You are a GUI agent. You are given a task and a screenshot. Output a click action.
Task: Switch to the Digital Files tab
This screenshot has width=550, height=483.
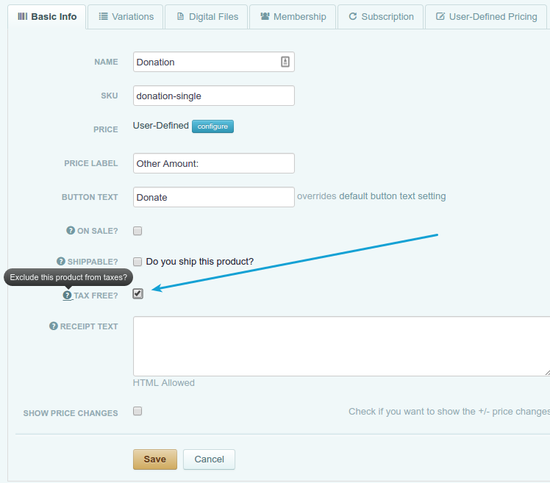(207, 16)
